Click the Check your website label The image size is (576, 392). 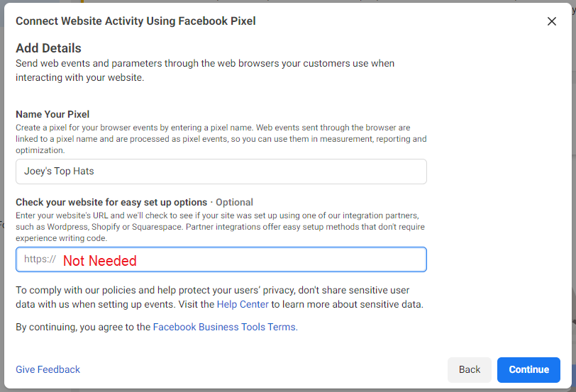(111, 202)
